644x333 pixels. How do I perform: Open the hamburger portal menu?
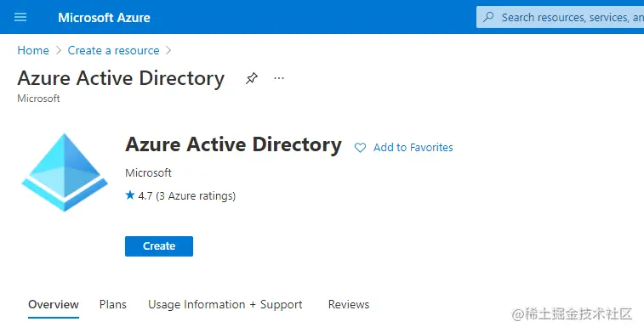[20, 17]
